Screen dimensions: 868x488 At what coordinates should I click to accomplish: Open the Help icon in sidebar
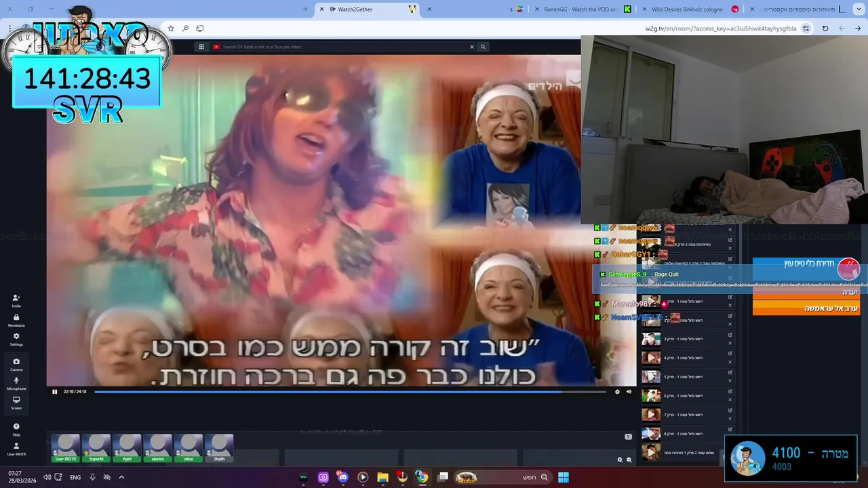click(x=16, y=430)
